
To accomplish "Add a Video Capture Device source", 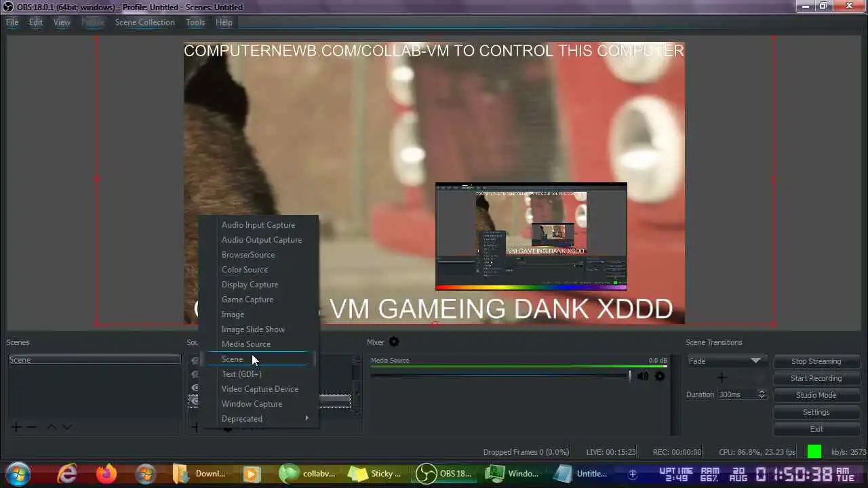I will [x=258, y=389].
